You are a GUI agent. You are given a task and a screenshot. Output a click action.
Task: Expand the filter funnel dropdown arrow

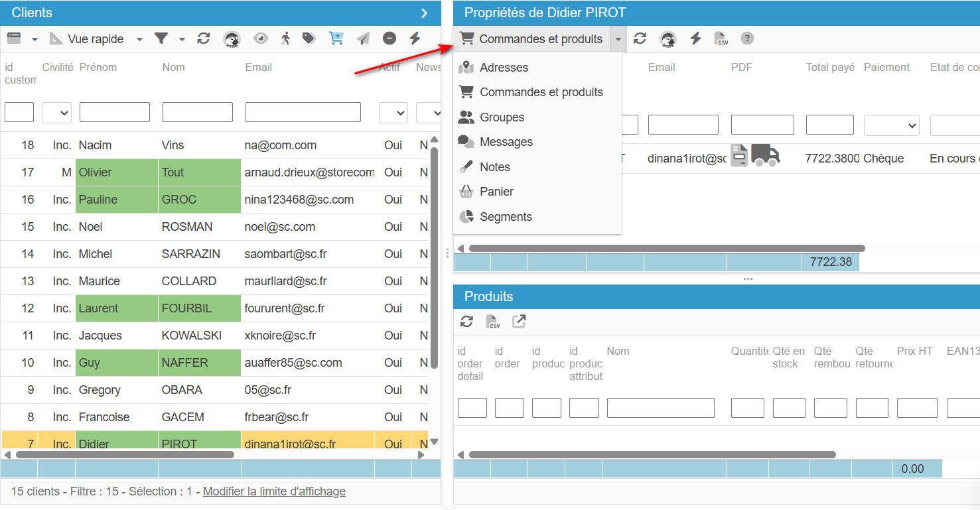point(182,39)
